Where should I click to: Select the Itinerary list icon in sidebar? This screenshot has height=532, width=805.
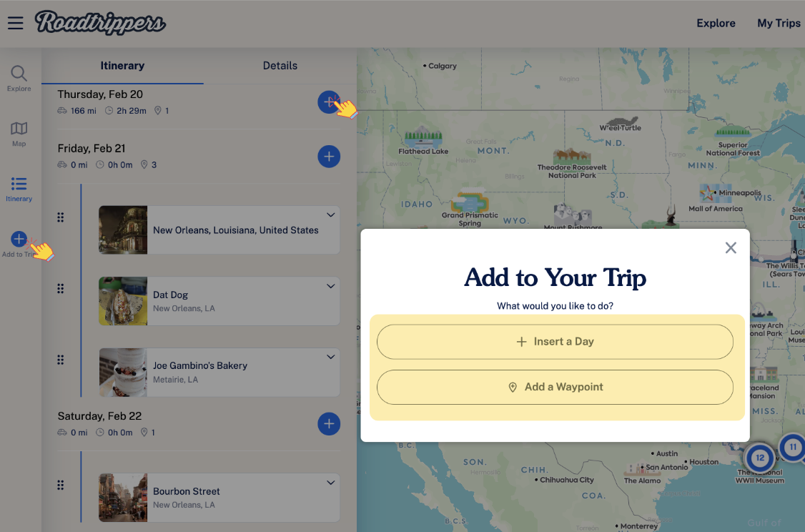pyautogui.click(x=19, y=184)
